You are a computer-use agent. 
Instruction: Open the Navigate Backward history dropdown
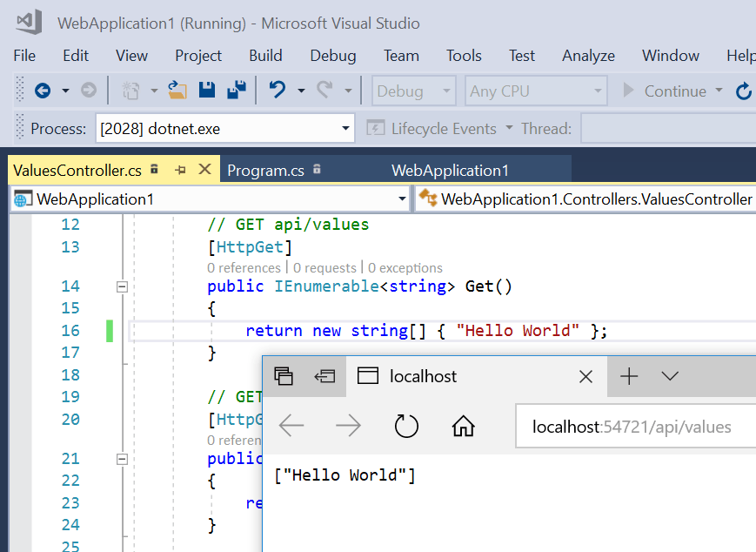pos(65,91)
